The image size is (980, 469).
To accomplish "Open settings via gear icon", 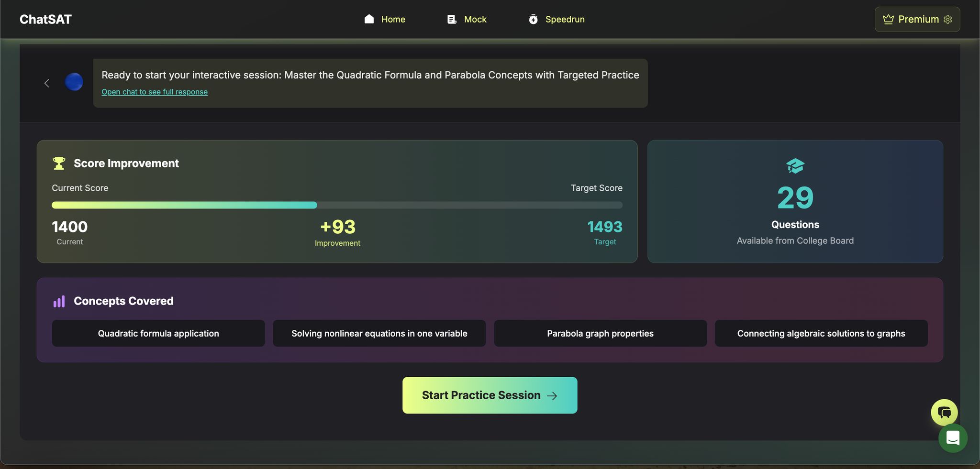I will [x=948, y=19].
